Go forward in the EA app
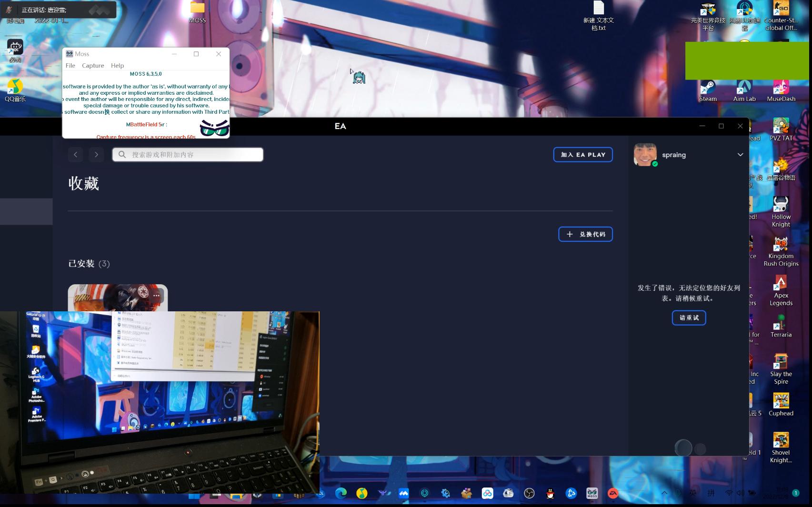 [96, 154]
